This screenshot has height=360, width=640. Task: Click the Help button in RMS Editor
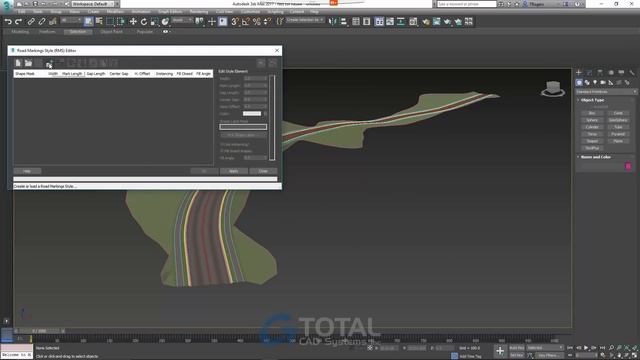coord(27,171)
